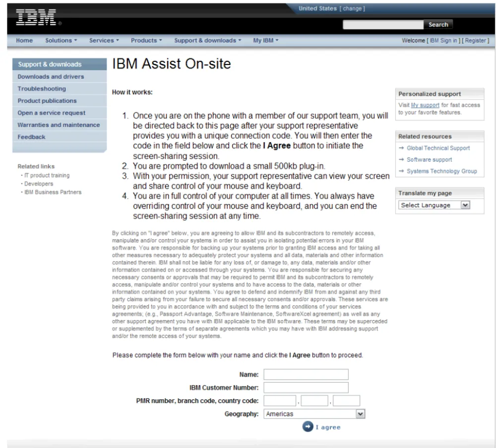The image size is (497, 448).
Task: Open Product publications in sidebar
Action: point(60,101)
